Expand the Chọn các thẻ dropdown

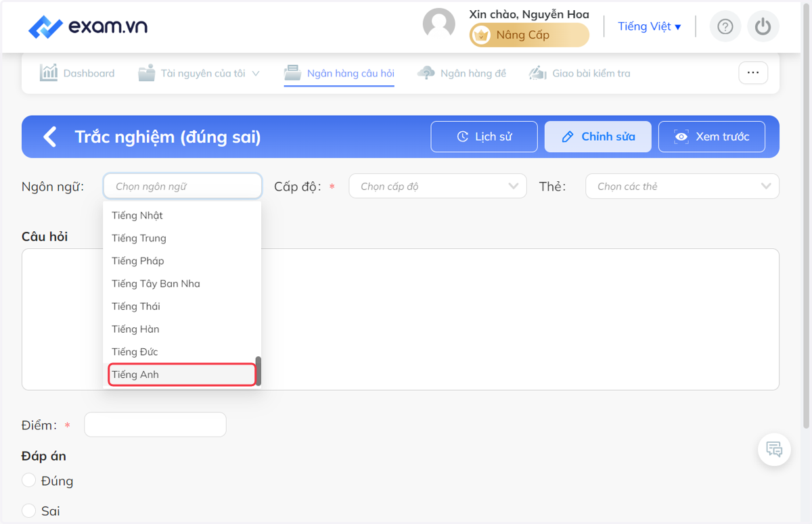tap(682, 186)
